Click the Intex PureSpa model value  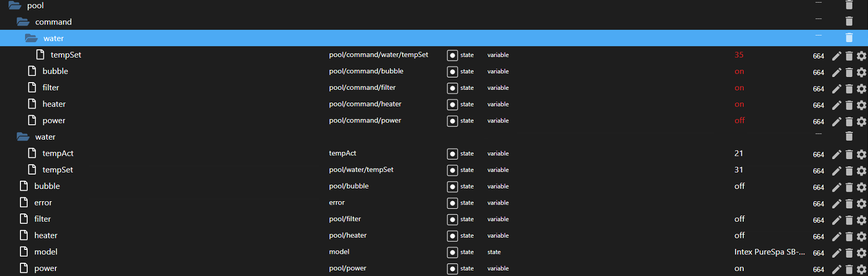769,252
